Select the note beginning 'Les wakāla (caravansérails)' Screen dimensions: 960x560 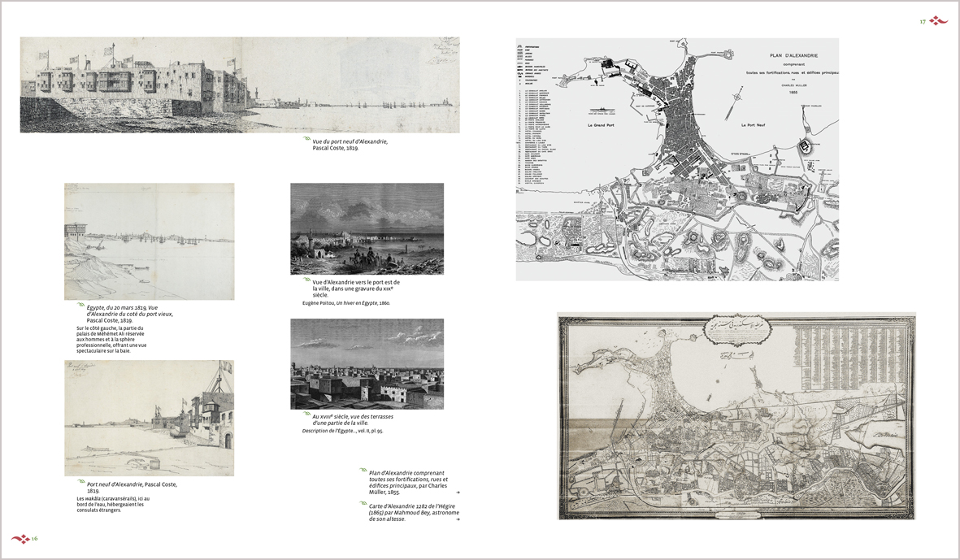[x=112, y=504]
